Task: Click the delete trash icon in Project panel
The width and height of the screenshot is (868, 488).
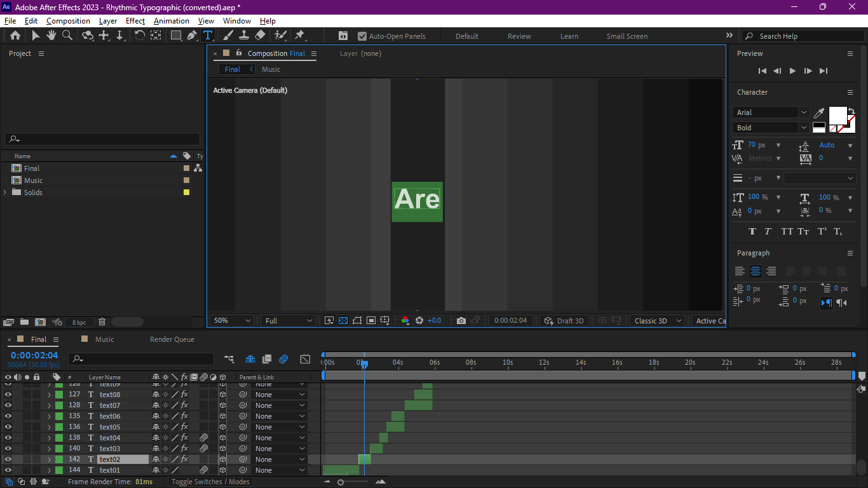Action: [x=102, y=322]
